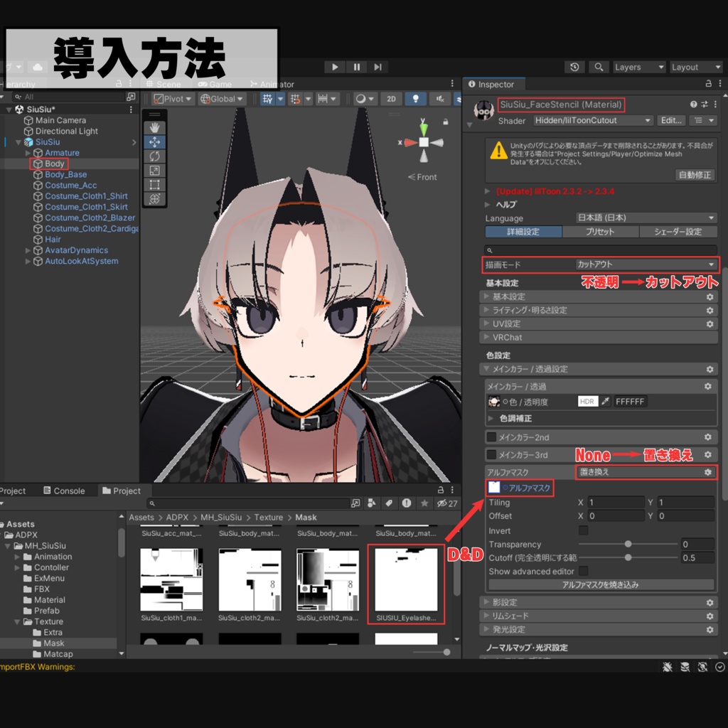Click アルファマスクを焼き込み button
Viewport: 728px width, 728px height.
(x=601, y=584)
